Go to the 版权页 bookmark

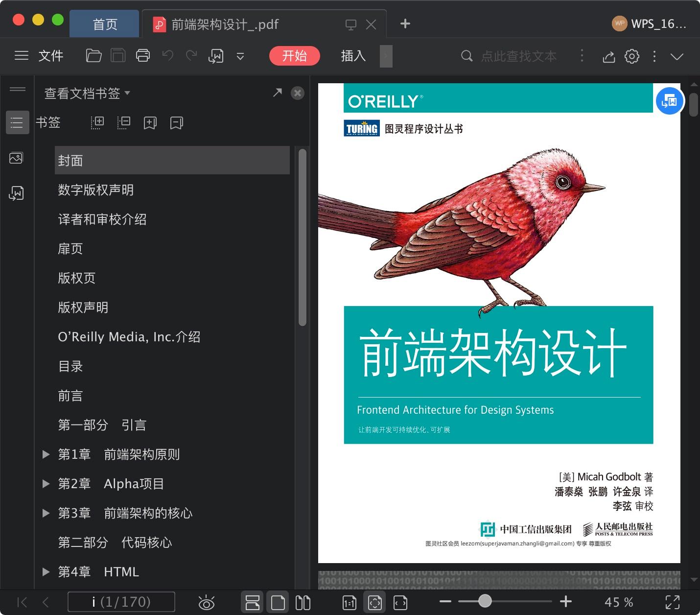click(x=77, y=278)
